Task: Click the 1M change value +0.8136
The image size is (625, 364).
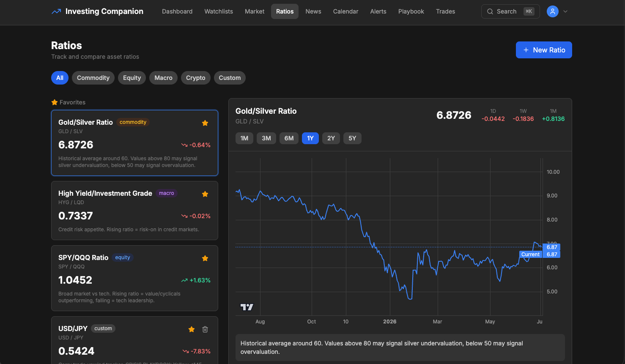Action: click(x=553, y=119)
